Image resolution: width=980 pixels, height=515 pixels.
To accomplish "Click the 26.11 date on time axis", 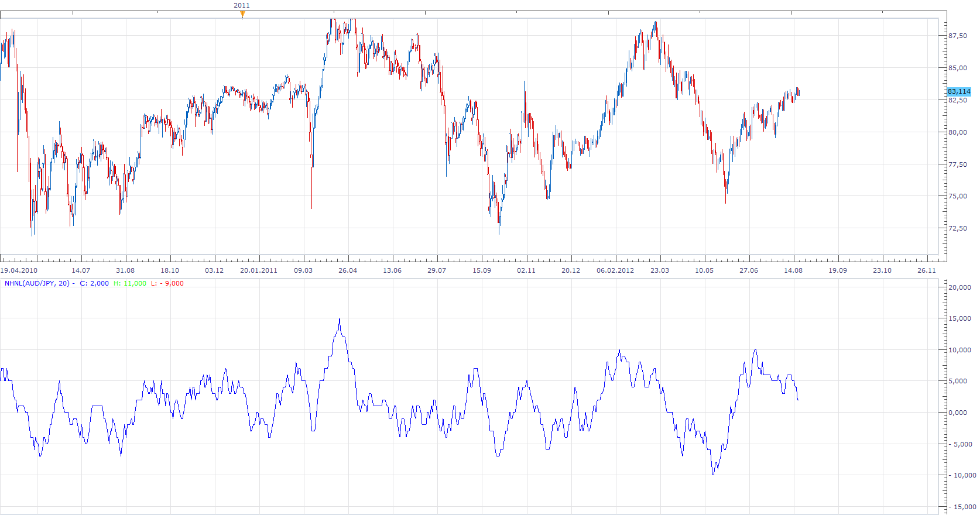I will 927,270.
